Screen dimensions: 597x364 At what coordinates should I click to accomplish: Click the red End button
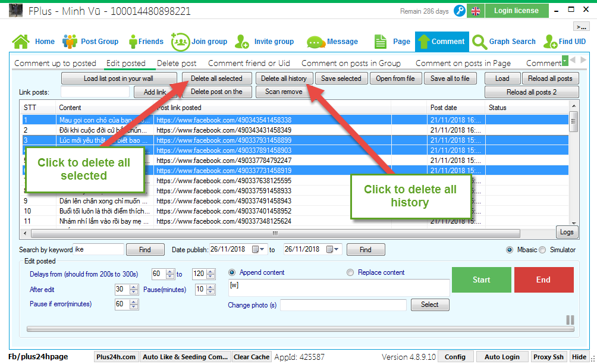pos(543,280)
